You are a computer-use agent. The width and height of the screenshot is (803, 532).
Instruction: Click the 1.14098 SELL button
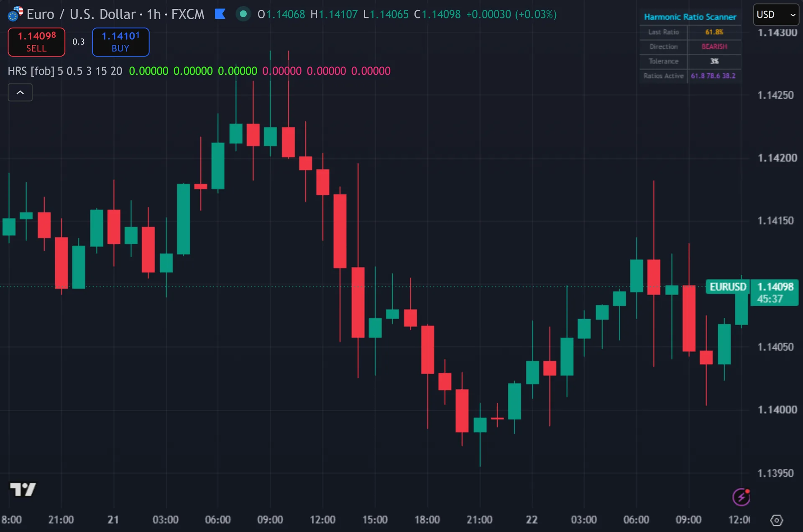click(x=36, y=42)
